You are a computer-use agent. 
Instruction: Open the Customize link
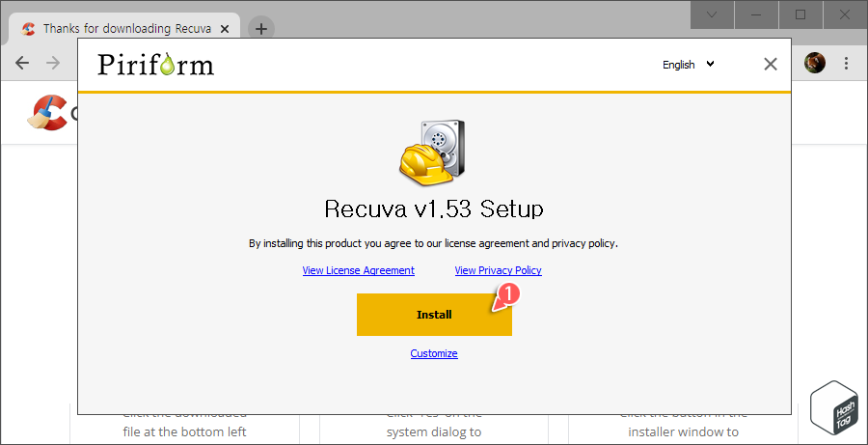tap(434, 353)
